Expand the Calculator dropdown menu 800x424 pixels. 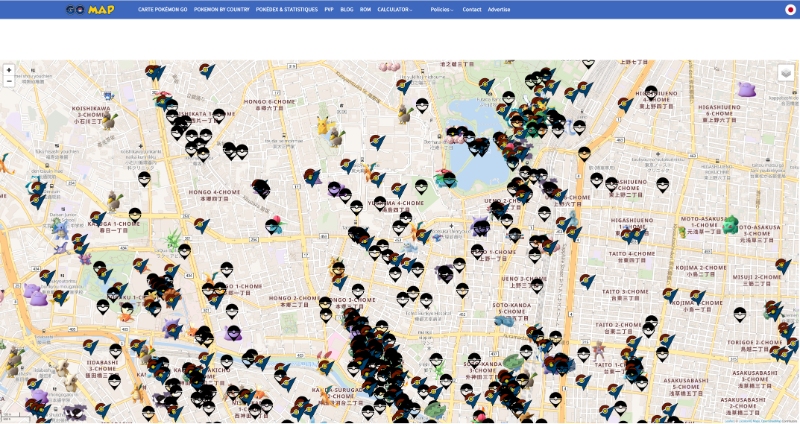(394, 9)
